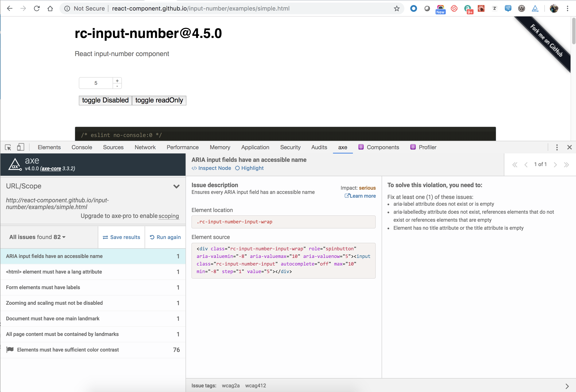Open the WalkMe extension icon
576x392 pixels.
tap(508, 8)
